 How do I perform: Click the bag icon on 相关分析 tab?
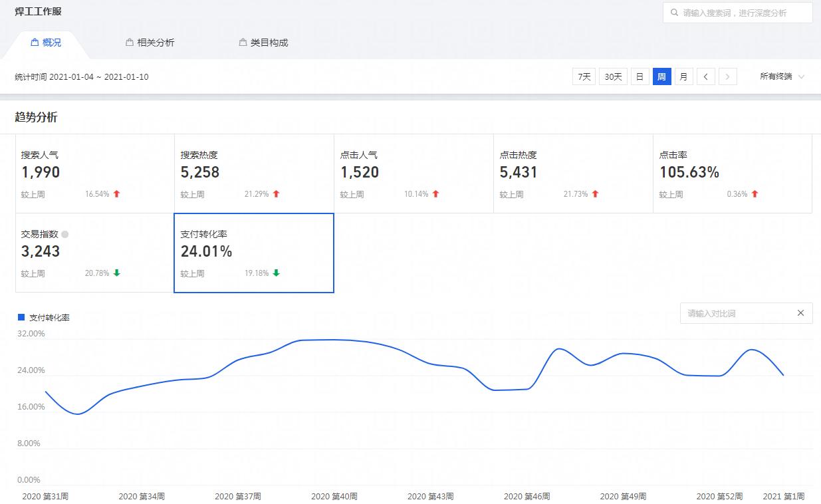coord(130,43)
